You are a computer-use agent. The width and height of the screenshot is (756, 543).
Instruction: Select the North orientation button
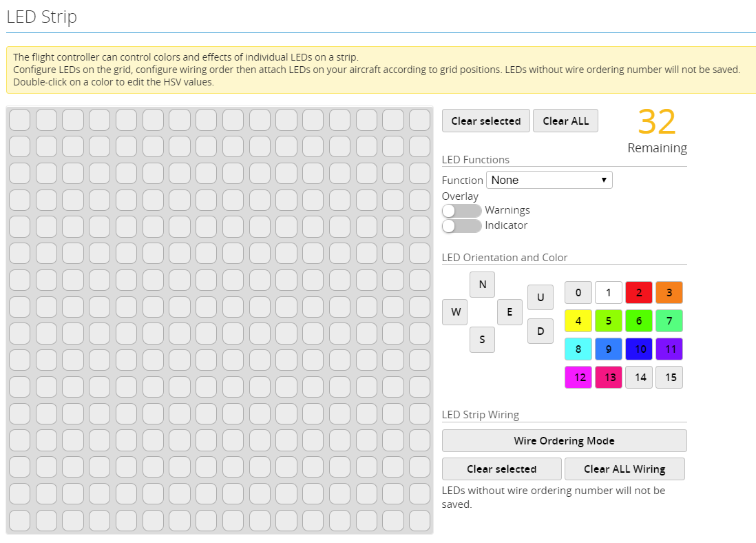(x=482, y=284)
